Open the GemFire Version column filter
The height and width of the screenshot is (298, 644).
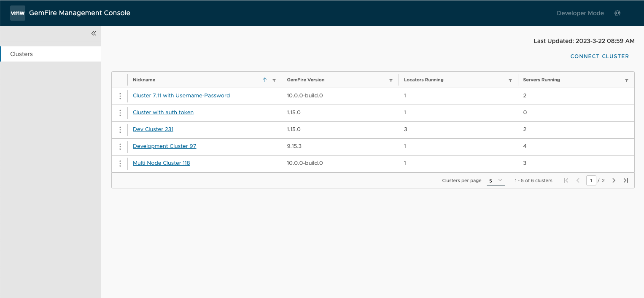[x=391, y=80]
